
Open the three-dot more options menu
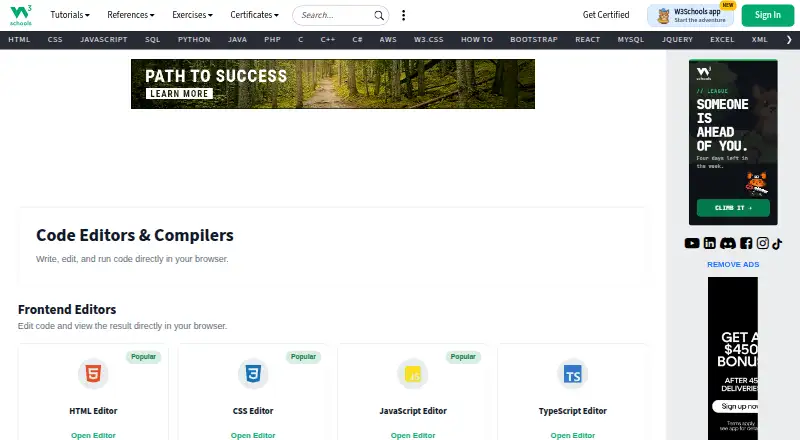[404, 15]
